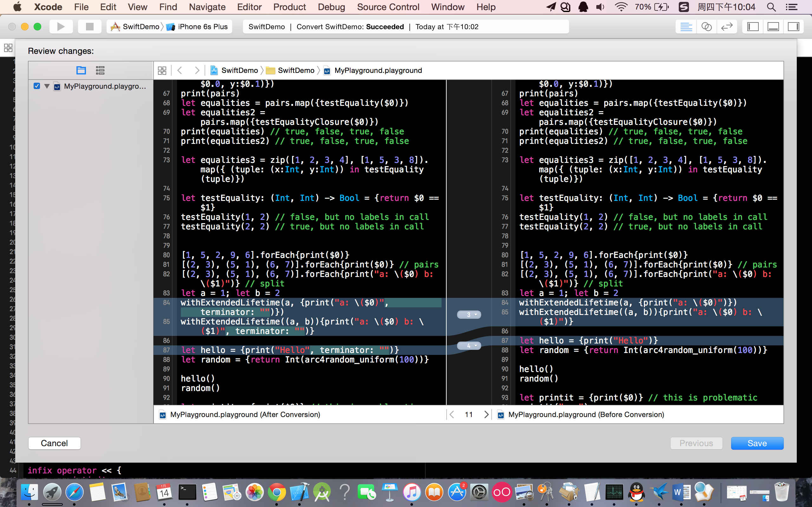The image size is (812, 507).
Task: Select the Source Control menu
Action: (387, 7)
